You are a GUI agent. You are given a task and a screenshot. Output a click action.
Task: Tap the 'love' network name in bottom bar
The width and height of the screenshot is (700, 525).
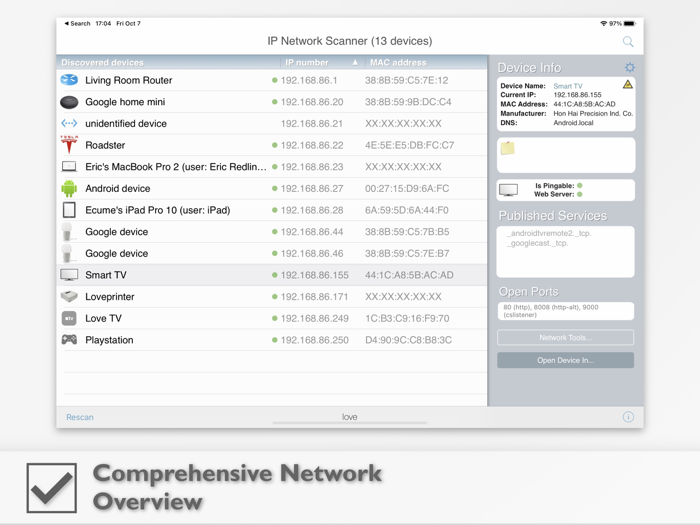pos(350,417)
